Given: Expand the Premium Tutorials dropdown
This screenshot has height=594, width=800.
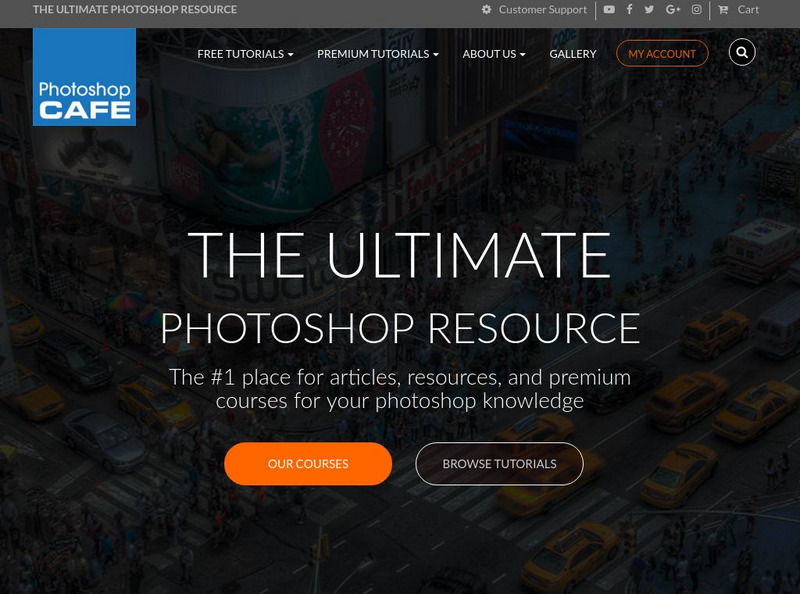Looking at the screenshot, I should click(378, 54).
